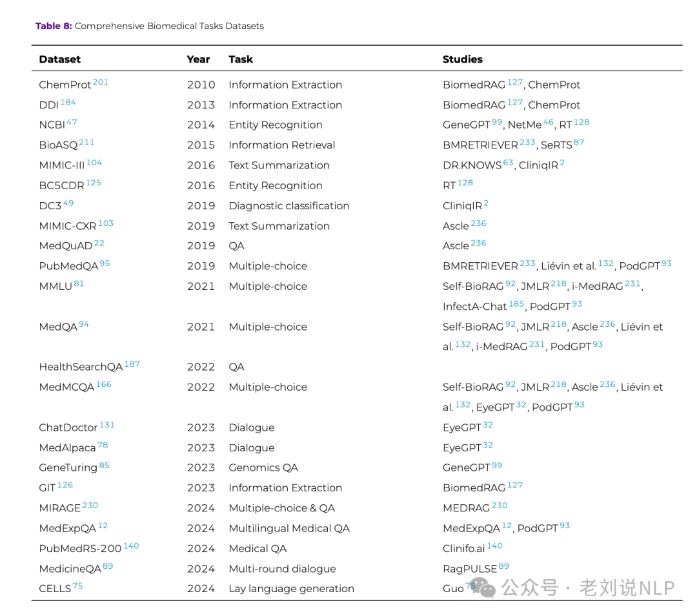This screenshot has height=616, width=697.
Task: Open citation 12 next to MedExpQA dataset
Action: (103, 526)
